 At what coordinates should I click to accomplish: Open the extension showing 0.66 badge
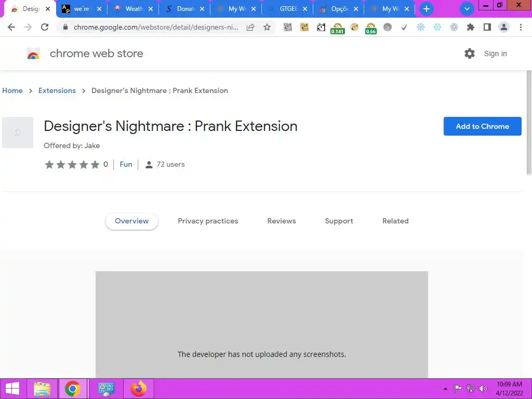[371, 28]
